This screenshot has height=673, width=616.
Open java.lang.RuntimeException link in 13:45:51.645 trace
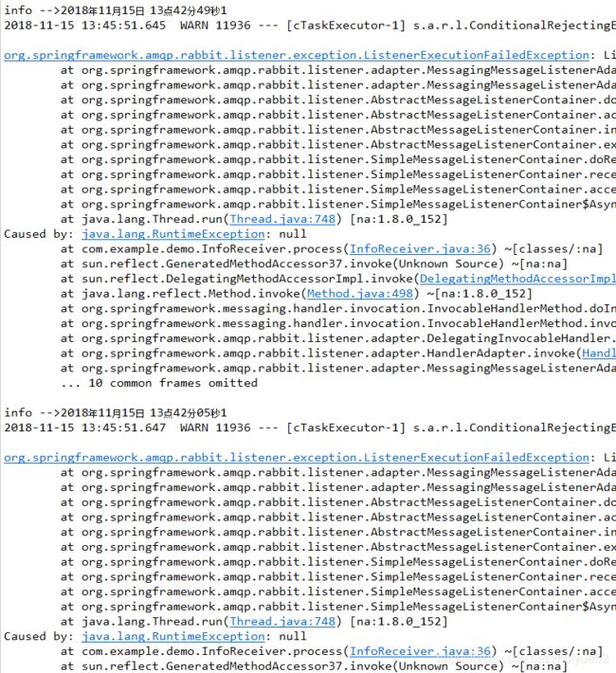173,234
